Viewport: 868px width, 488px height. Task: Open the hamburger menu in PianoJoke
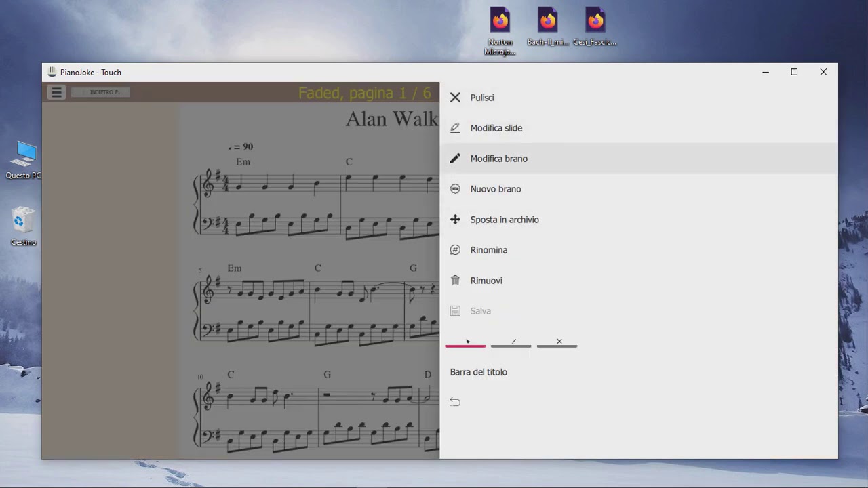(x=56, y=92)
